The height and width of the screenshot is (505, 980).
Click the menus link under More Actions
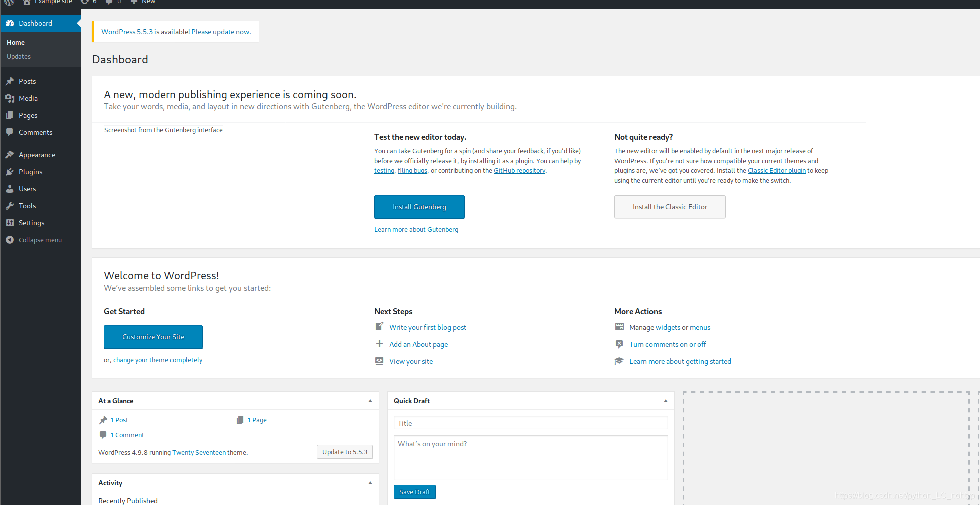coord(700,327)
